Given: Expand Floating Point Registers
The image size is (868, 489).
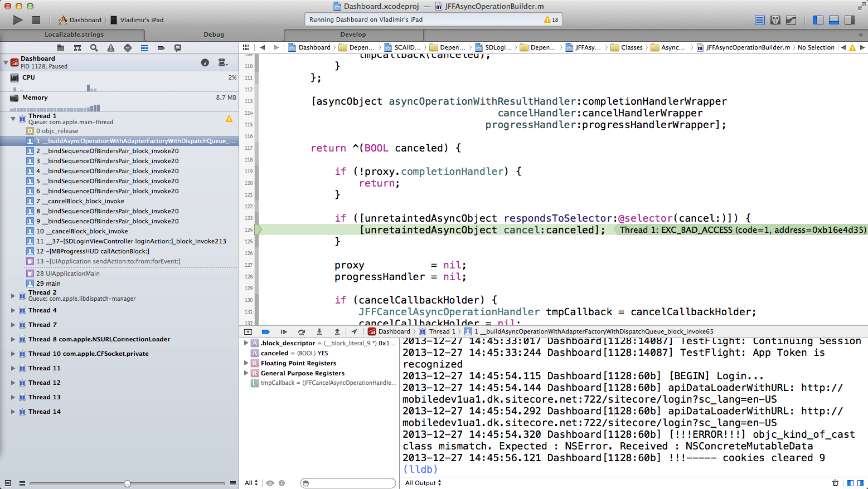Looking at the screenshot, I should coord(246,363).
